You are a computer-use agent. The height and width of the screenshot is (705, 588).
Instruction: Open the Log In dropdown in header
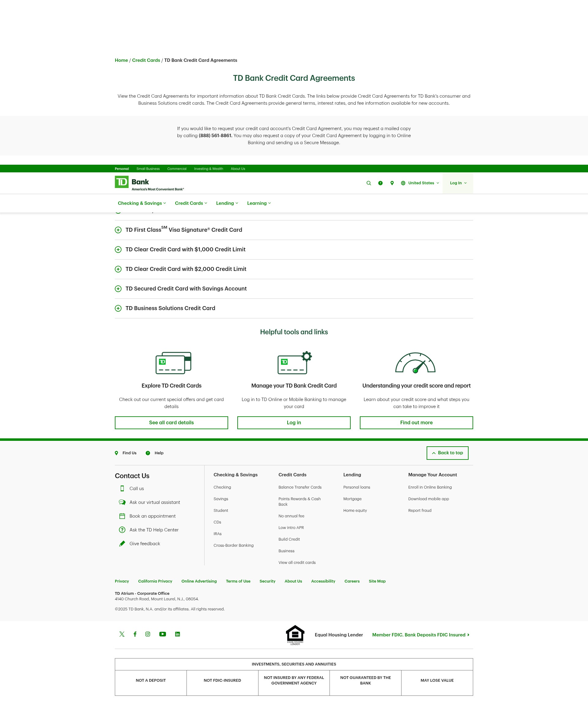tap(458, 183)
